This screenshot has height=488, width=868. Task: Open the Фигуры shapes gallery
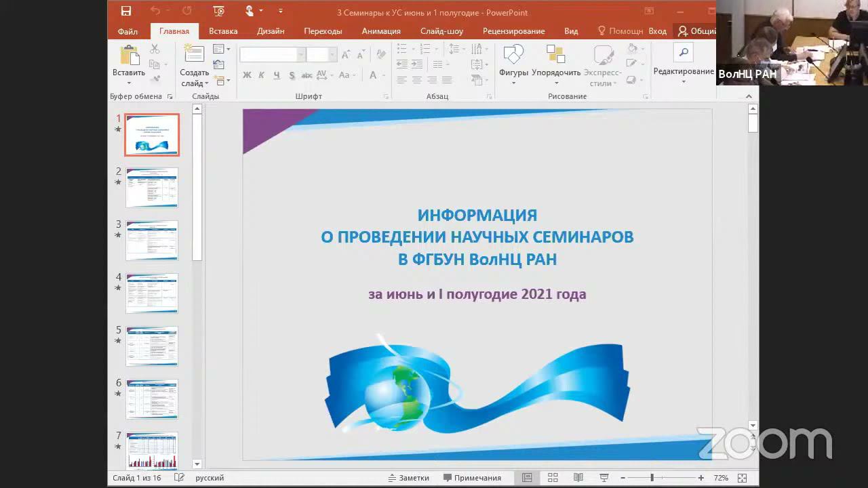tap(513, 65)
